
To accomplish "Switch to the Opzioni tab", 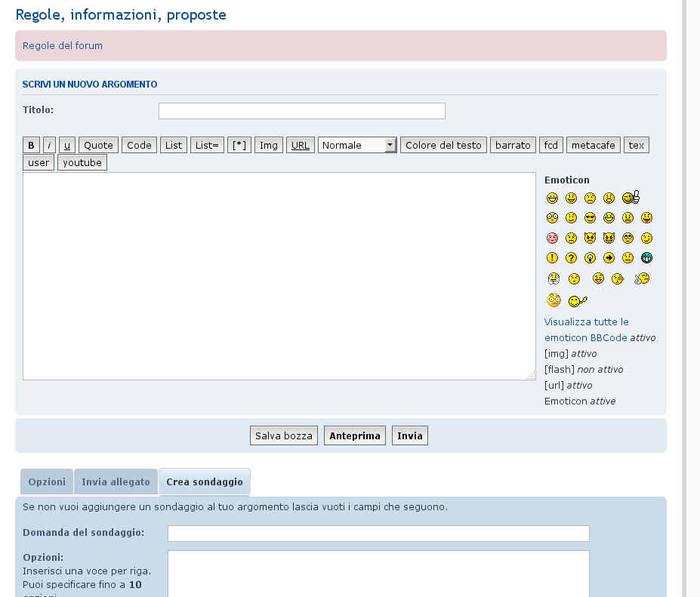I will point(47,482).
